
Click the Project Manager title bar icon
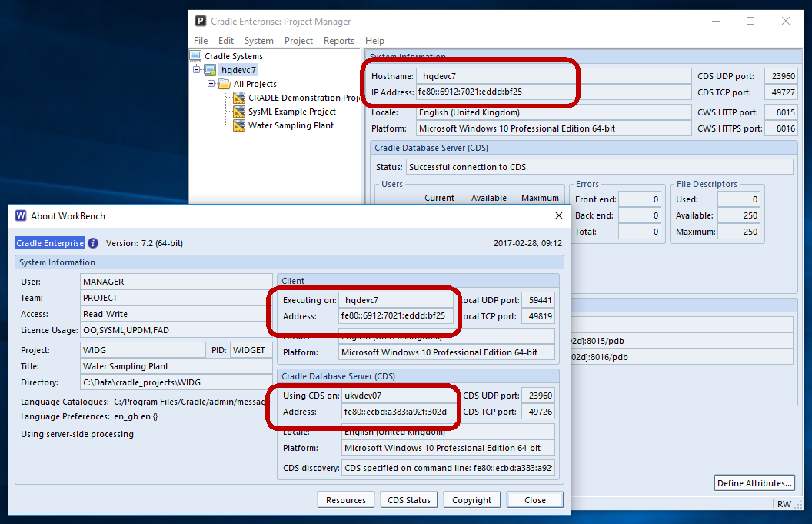pyautogui.click(x=201, y=21)
